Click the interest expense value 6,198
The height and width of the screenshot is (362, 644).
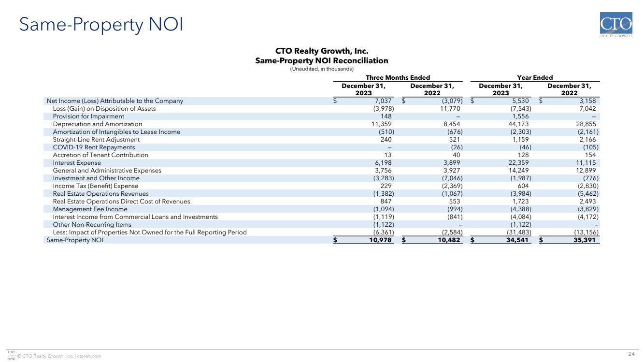coord(383,163)
